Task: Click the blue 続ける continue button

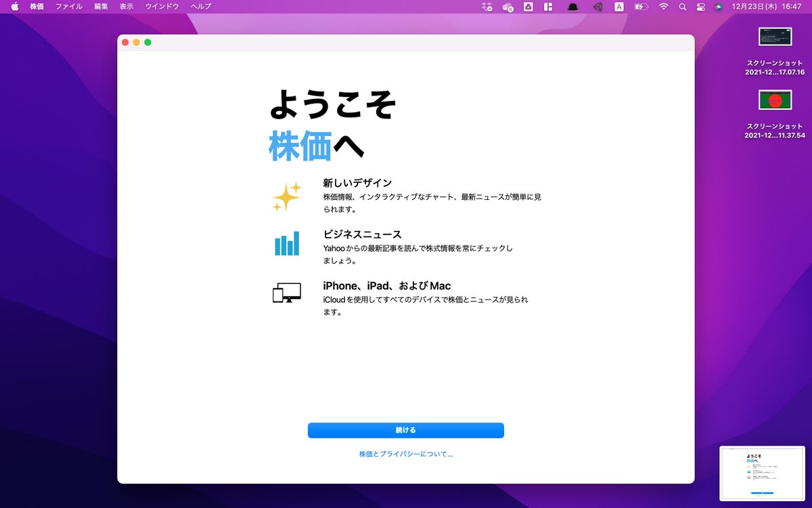Action: click(406, 430)
